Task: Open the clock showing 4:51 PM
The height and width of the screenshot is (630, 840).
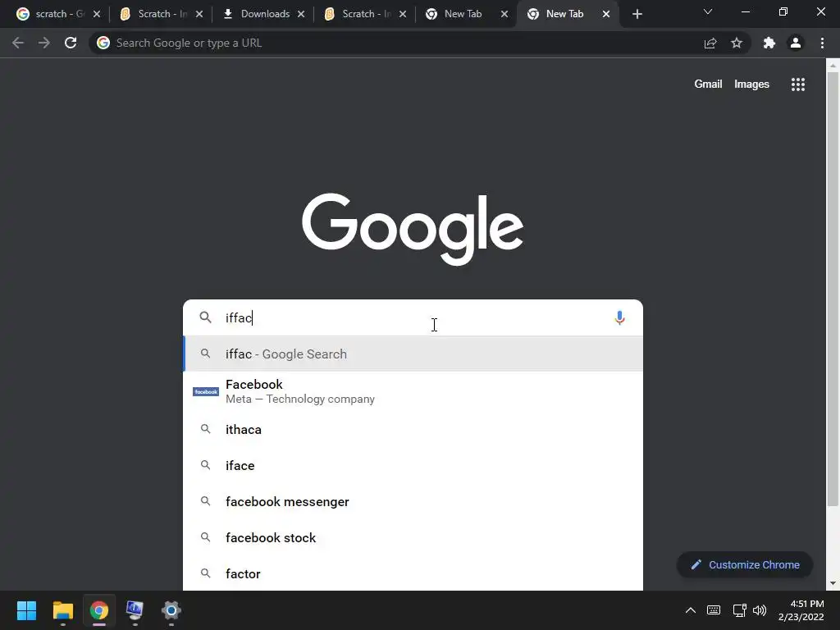Action: [801, 610]
